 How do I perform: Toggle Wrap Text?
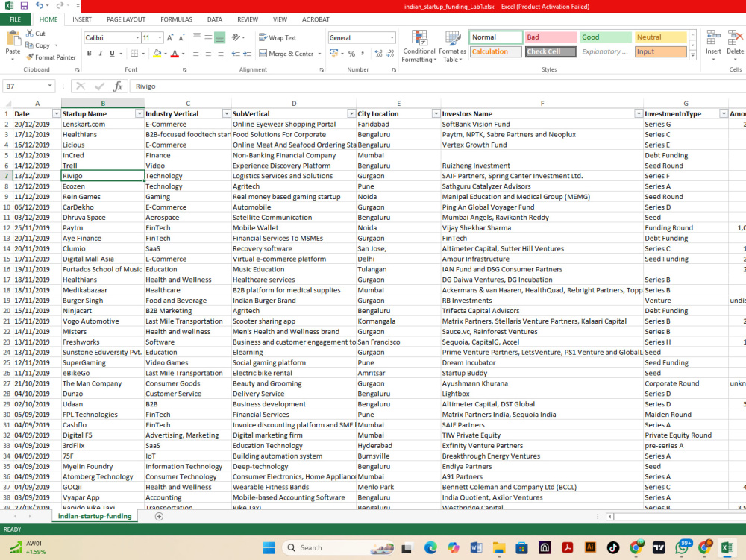tap(278, 37)
